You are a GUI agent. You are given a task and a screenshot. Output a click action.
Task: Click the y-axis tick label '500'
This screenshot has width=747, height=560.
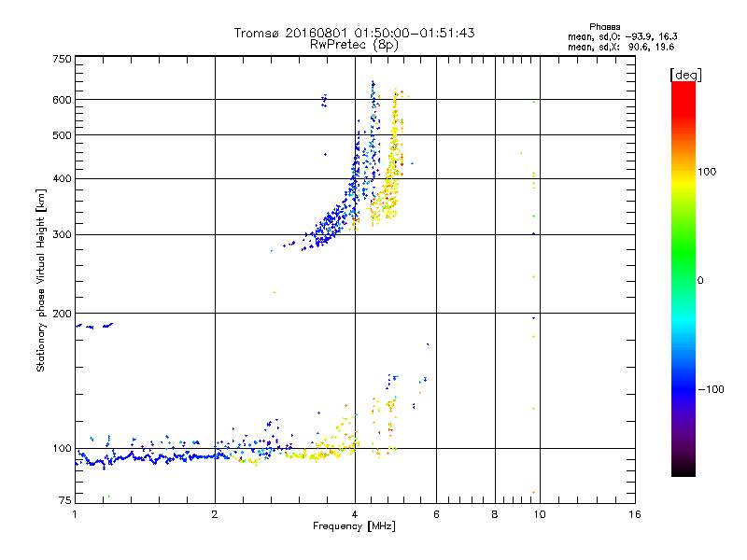point(62,135)
